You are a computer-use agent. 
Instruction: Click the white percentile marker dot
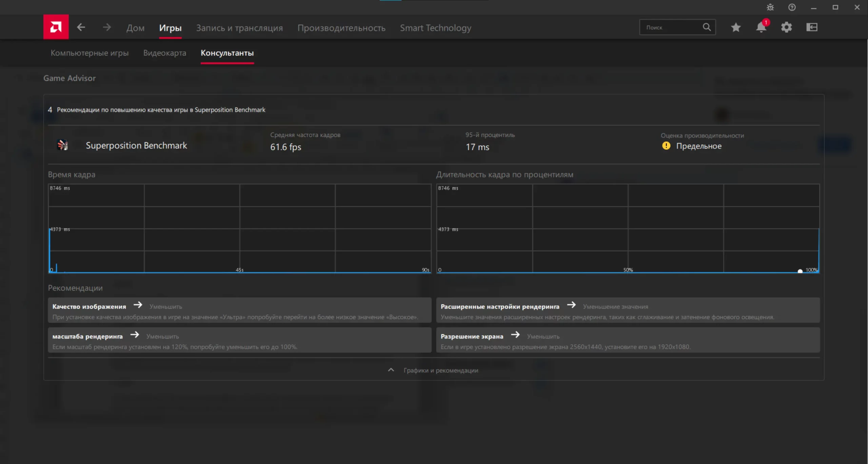coord(800,271)
